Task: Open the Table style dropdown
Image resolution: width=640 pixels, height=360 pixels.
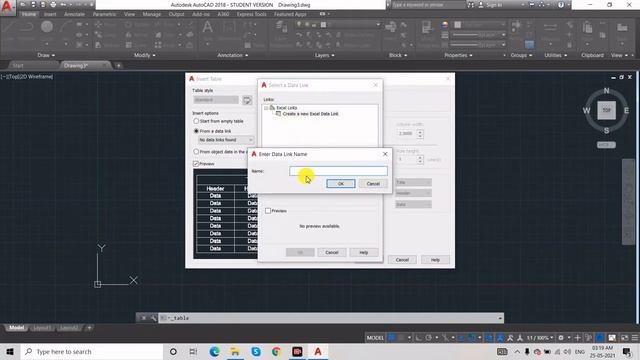Action: [x=216, y=100]
